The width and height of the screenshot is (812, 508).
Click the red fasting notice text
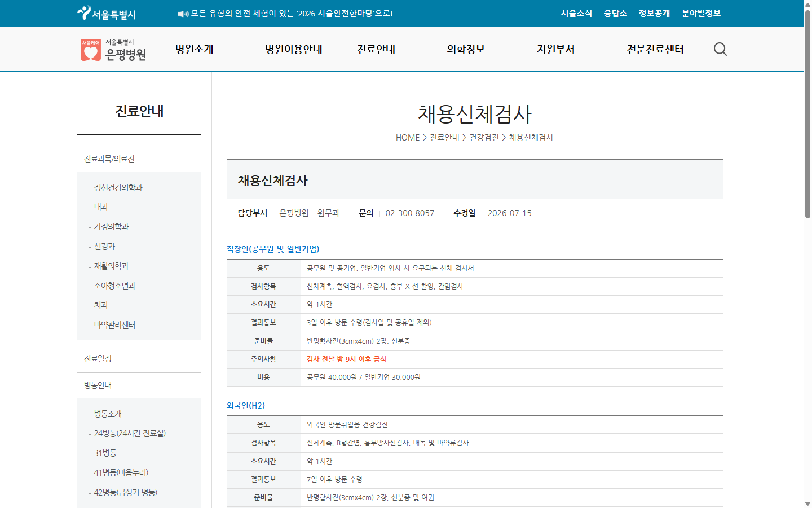click(x=346, y=359)
